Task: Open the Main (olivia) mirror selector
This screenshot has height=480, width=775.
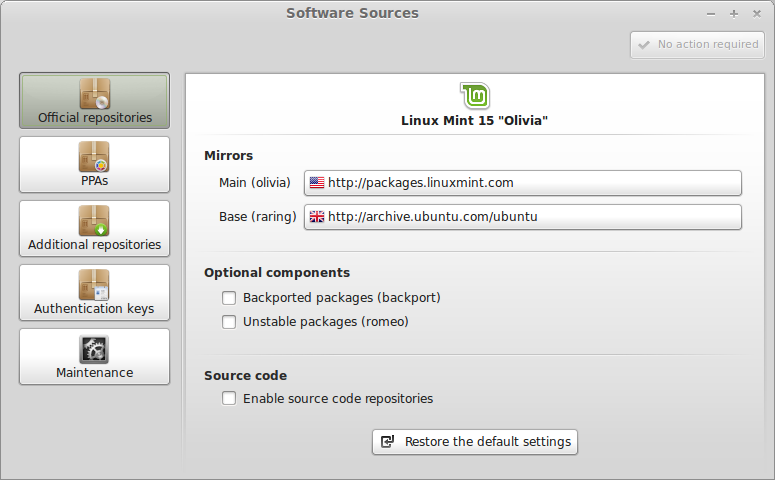Action: click(523, 183)
